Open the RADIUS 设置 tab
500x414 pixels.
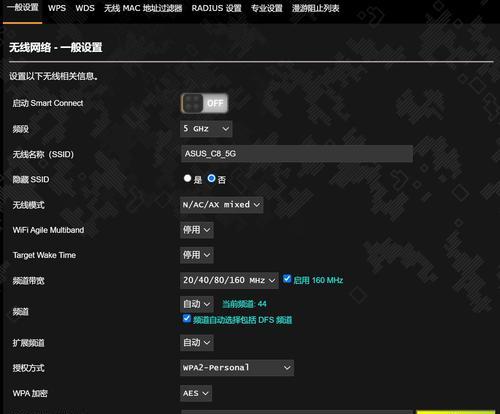tap(216, 8)
